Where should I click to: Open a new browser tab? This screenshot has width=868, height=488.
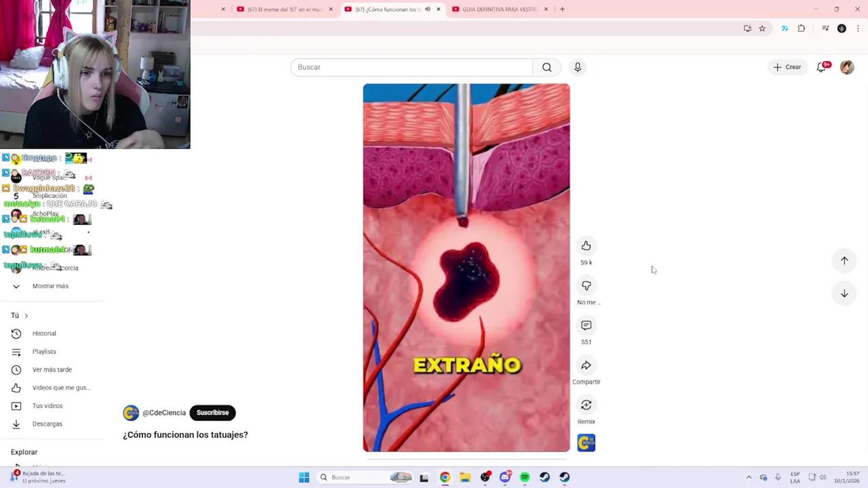tap(562, 9)
